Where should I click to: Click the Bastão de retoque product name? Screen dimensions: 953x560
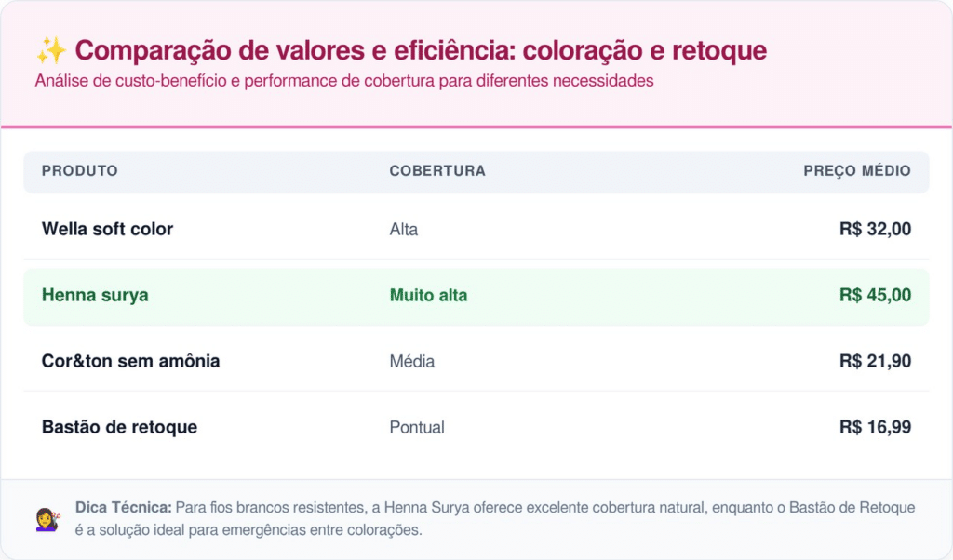click(119, 427)
